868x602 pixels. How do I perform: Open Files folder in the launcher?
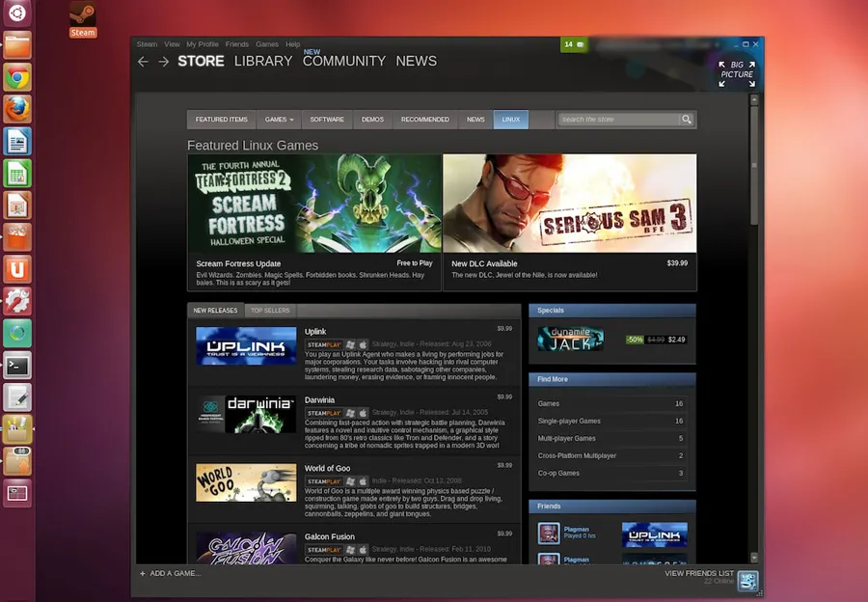(x=17, y=45)
